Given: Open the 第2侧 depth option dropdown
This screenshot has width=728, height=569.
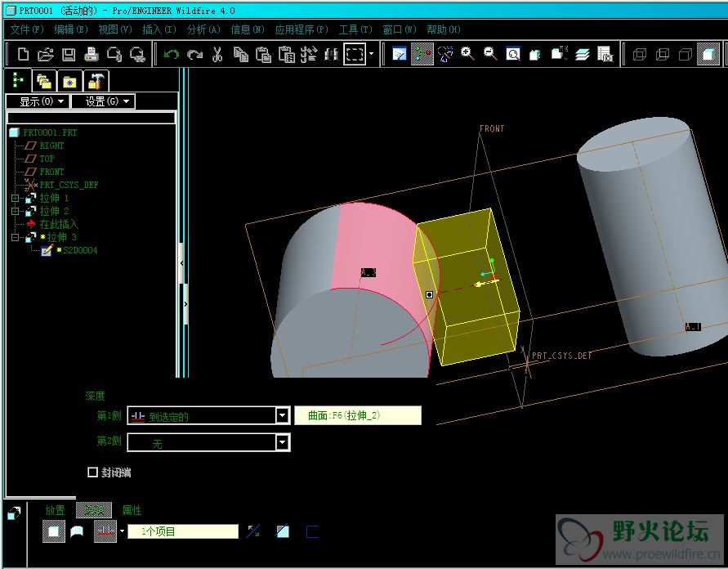Looking at the screenshot, I should 282,442.
